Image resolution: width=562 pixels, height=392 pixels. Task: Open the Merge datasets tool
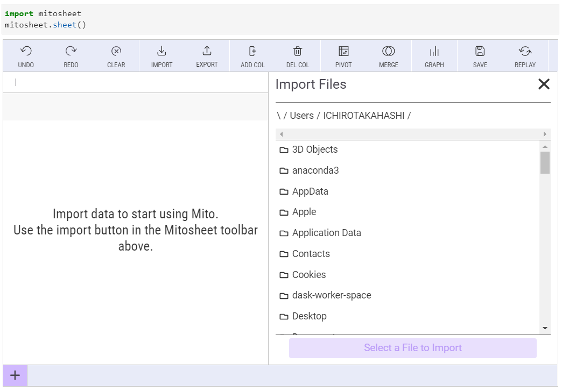click(388, 51)
